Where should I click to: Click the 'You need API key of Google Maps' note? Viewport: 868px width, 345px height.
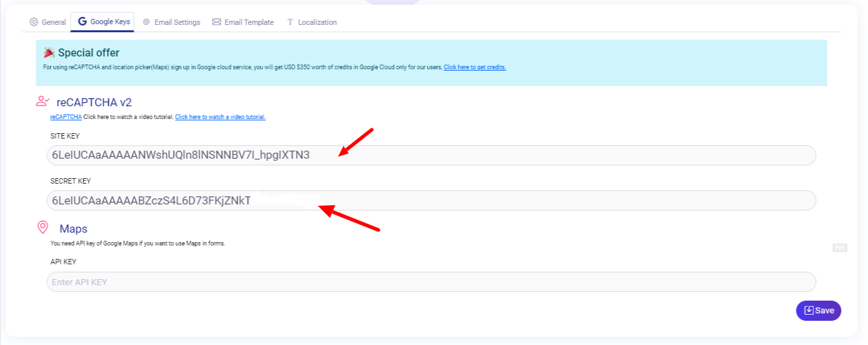137,243
